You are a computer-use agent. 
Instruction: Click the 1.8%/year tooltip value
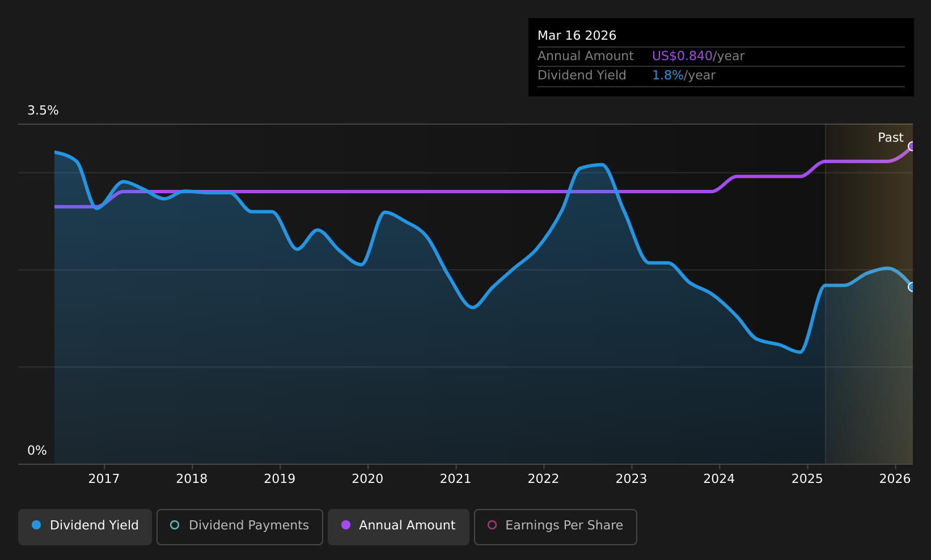pos(684,75)
